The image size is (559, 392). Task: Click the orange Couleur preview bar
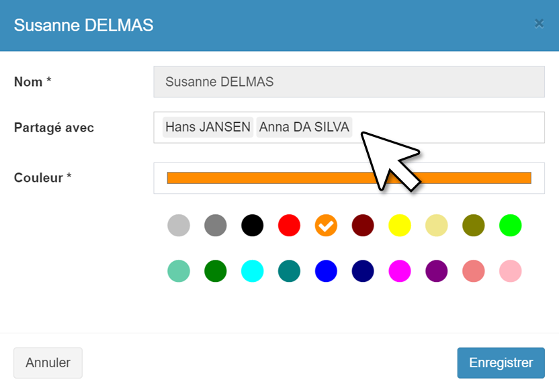tap(269, 178)
